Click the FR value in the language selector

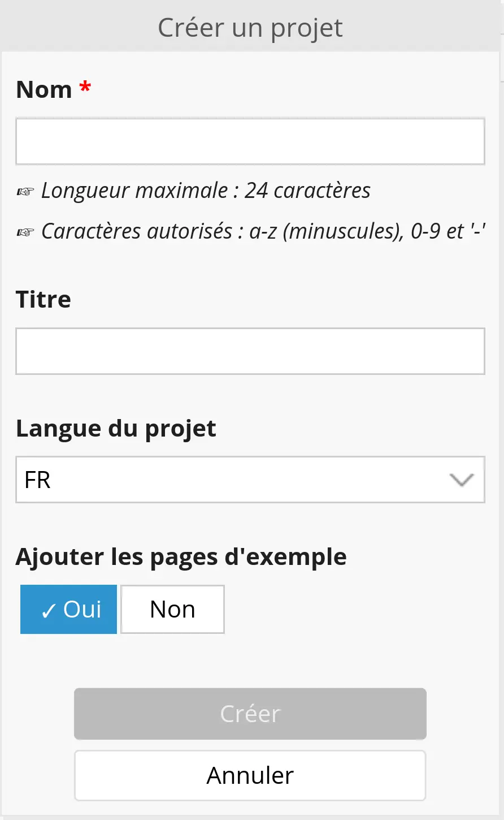pos(38,480)
